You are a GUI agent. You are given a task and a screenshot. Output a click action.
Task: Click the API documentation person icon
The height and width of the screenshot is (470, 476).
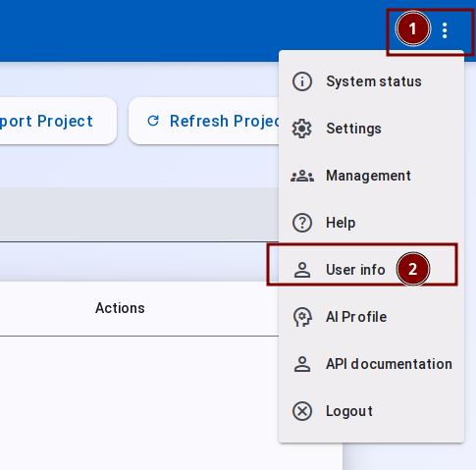point(302,364)
